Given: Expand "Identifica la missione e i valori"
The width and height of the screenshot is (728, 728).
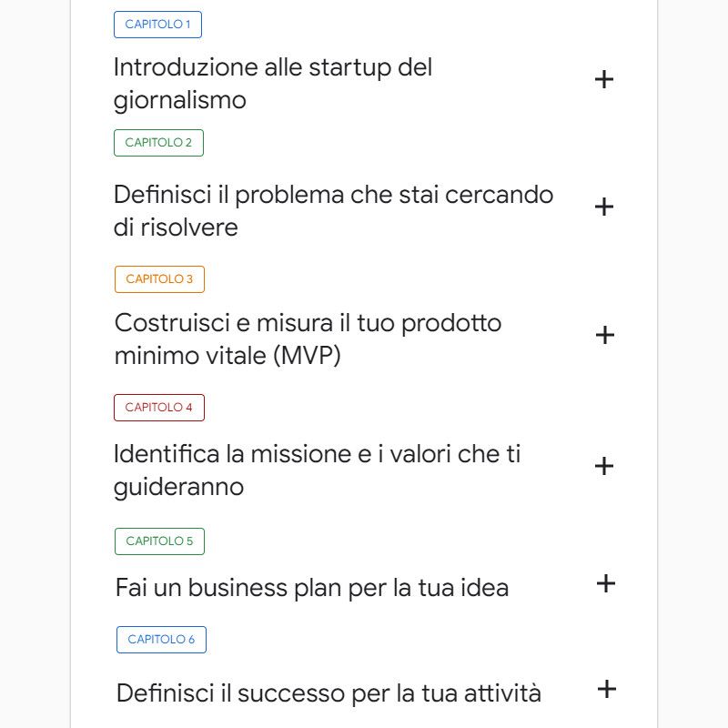Looking at the screenshot, I should point(604,467).
